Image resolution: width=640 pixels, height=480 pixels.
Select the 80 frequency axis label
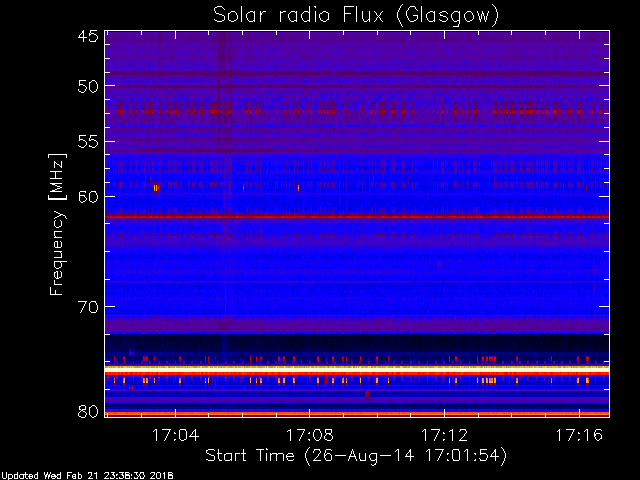88,411
